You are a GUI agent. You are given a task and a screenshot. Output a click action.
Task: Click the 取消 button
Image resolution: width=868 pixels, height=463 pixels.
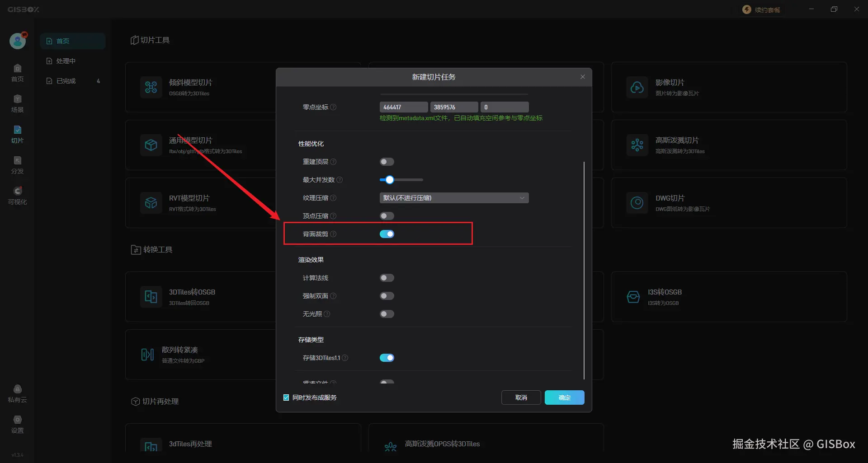pyautogui.click(x=521, y=398)
